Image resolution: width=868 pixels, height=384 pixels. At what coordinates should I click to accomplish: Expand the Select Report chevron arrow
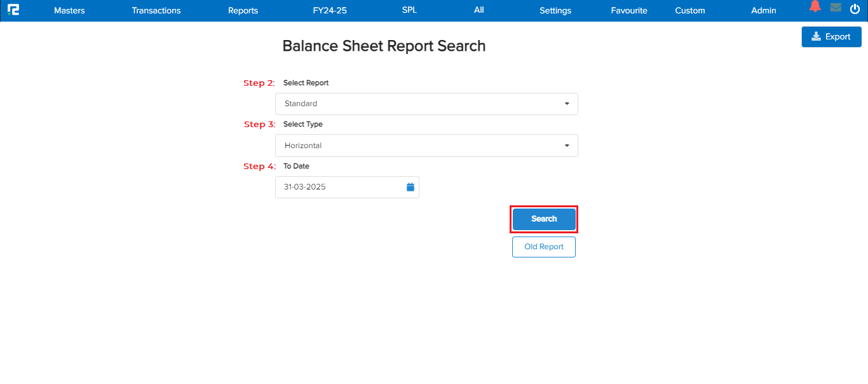566,104
